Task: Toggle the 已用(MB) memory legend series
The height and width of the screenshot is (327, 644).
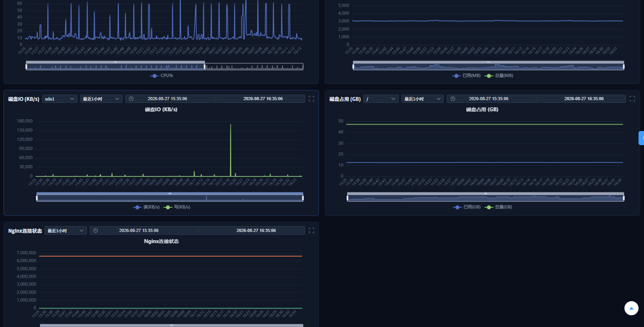Action: coord(466,76)
